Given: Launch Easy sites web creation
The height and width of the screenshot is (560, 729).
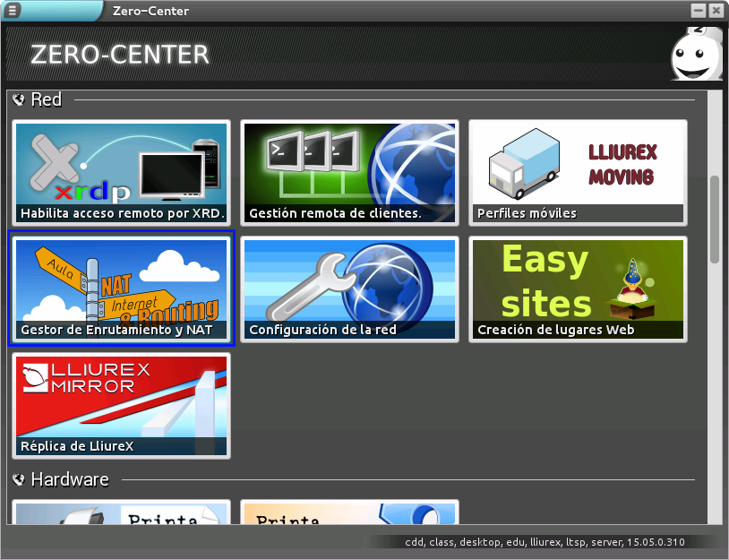Looking at the screenshot, I should coord(578,289).
